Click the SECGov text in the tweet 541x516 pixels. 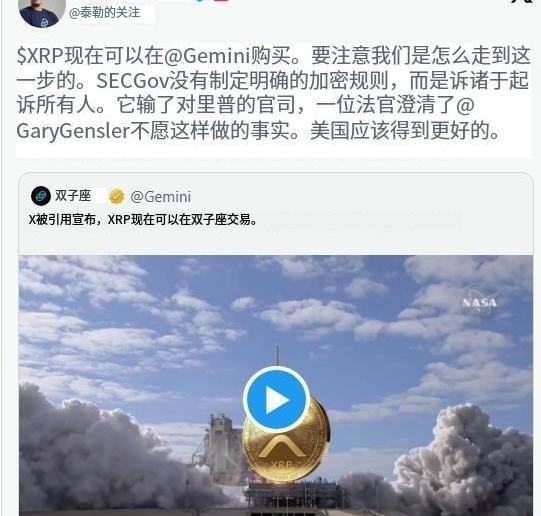click(x=133, y=81)
